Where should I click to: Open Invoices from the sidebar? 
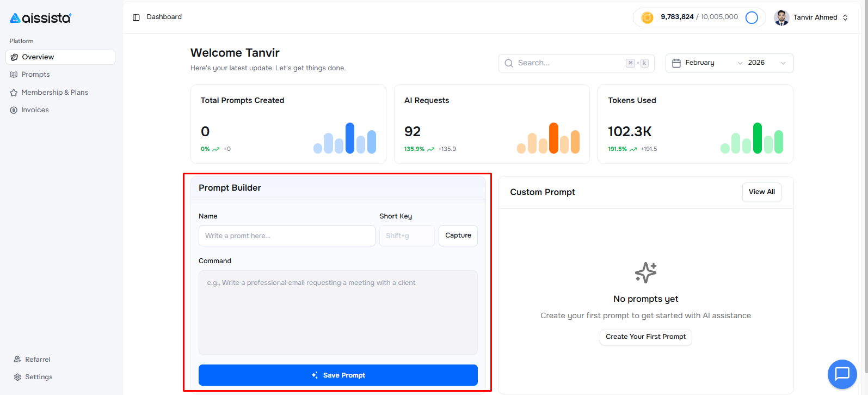35,110
